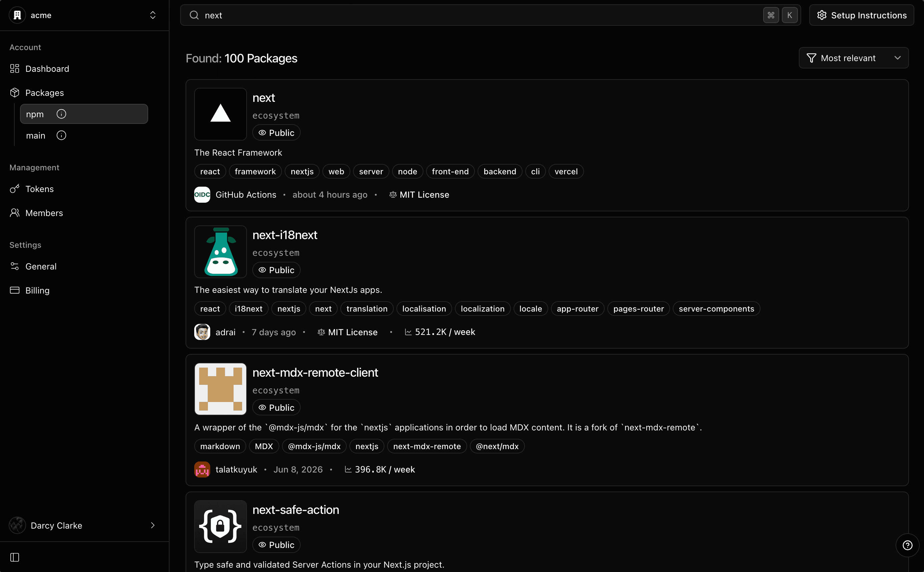Expand the Darcy Clarke user menu

pos(84,525)
